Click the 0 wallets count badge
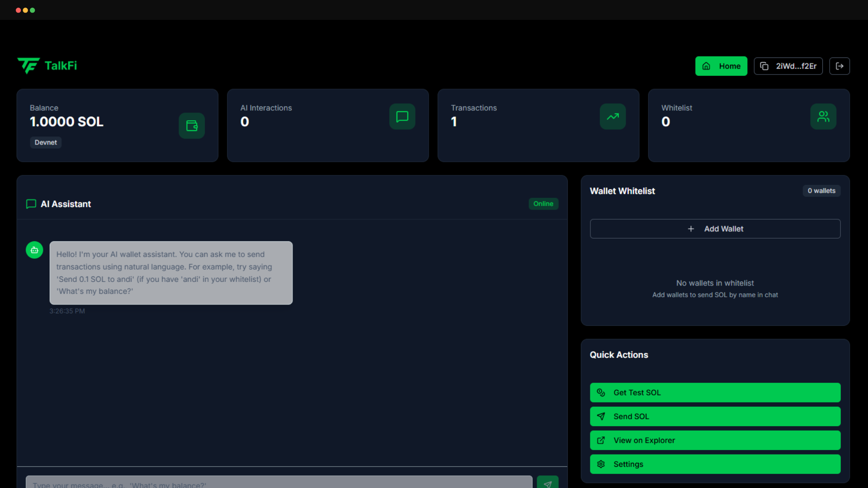The height and width of the screenshot is (488, 868). coord(821,191)
